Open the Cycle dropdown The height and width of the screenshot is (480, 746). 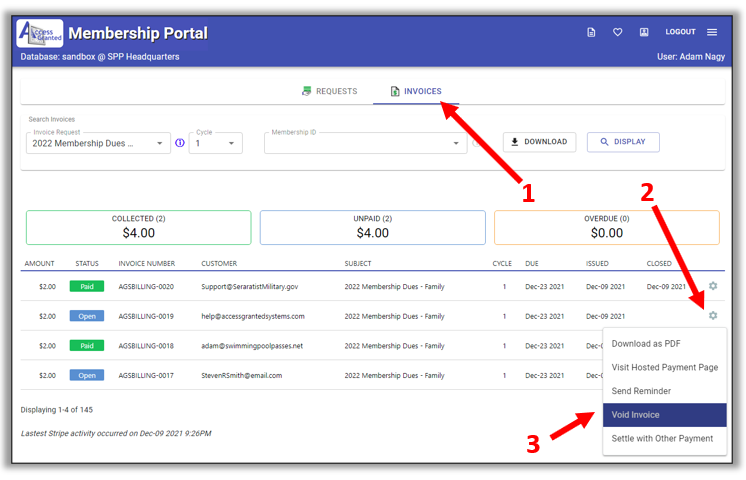232,144
